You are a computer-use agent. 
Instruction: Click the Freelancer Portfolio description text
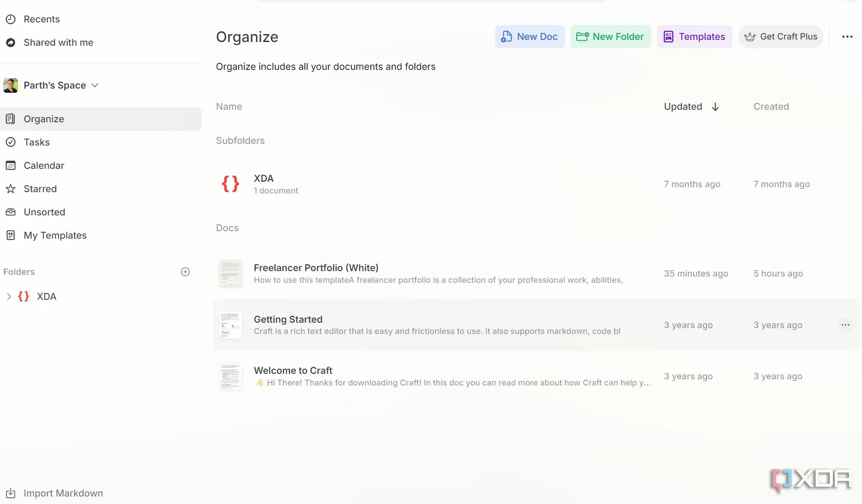point(438,280)
